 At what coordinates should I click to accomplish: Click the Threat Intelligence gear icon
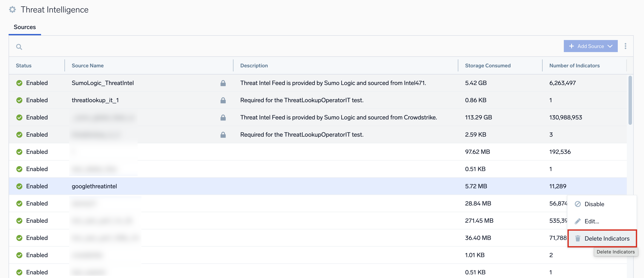click(x=12, y=9)
